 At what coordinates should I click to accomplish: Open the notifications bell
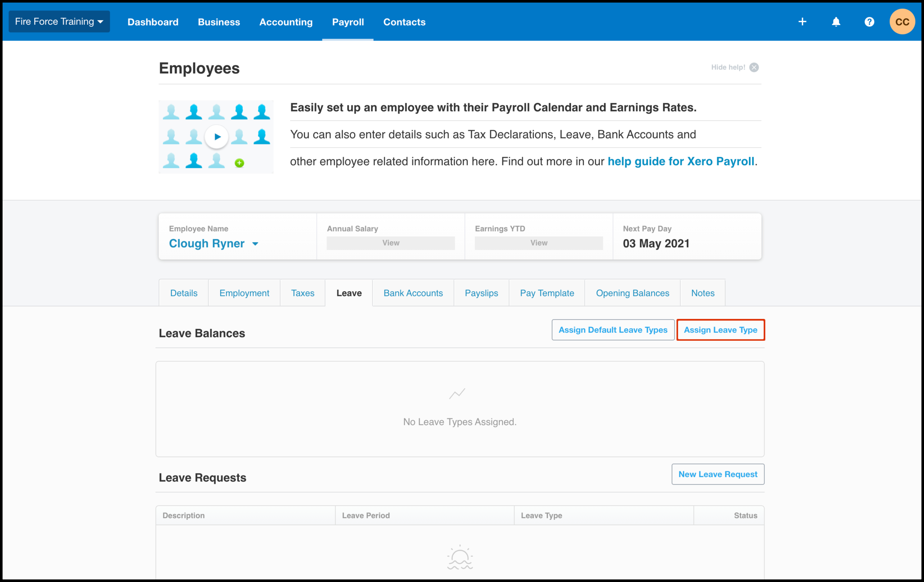click(x=836, y=22)
